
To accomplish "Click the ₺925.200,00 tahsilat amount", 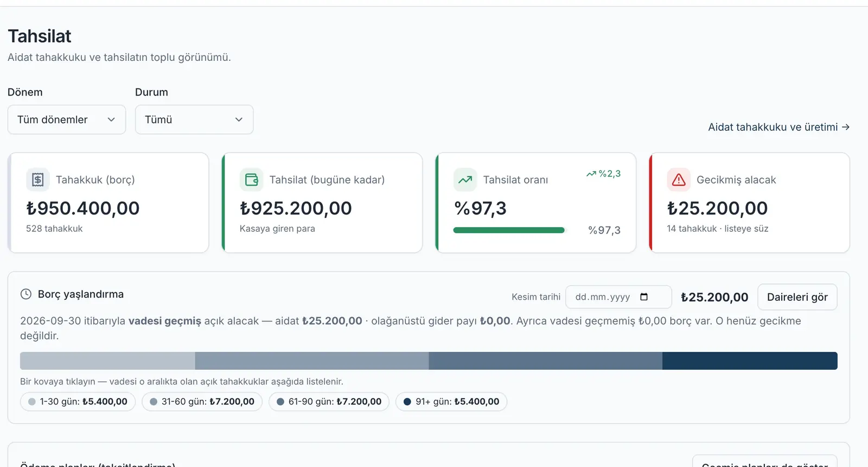I will coord(296,208).
